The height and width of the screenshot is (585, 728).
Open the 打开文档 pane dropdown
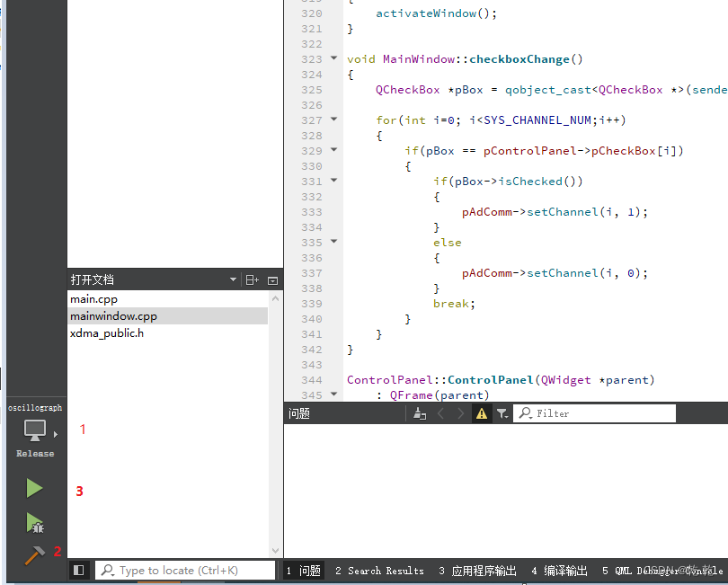233,280
